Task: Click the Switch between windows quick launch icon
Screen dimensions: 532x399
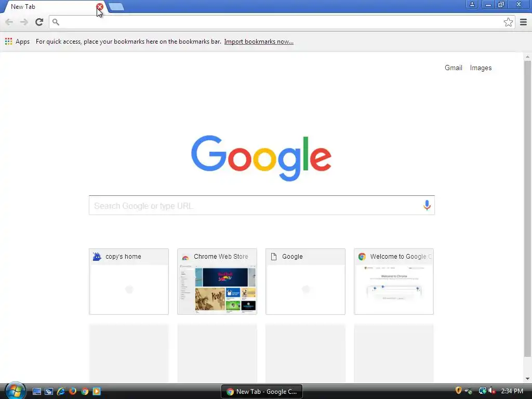Action: (x=49, y=391)
